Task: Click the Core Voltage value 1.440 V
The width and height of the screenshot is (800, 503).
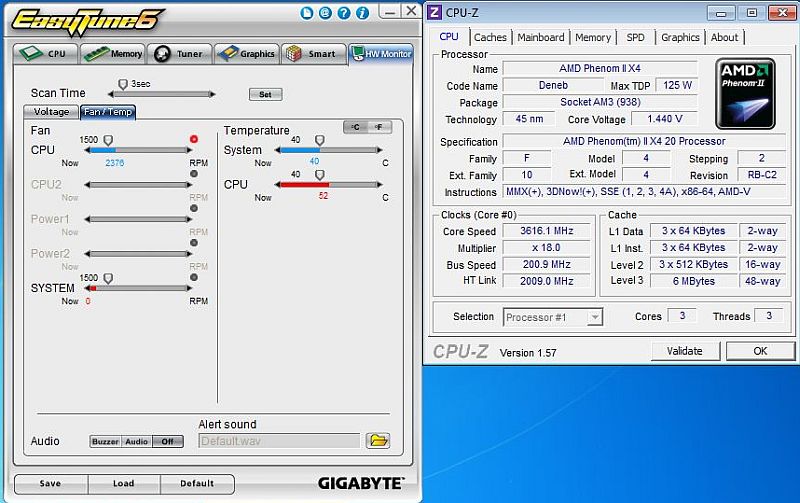Action: (x=664, y=119)
